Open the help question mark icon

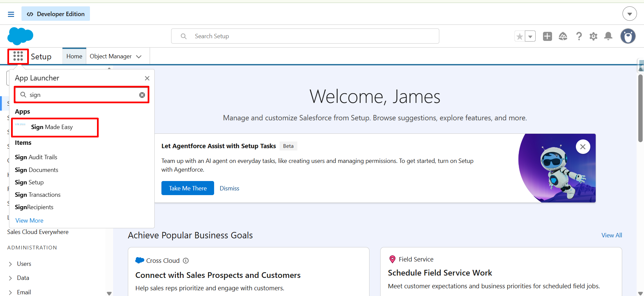tap(579, 36)
